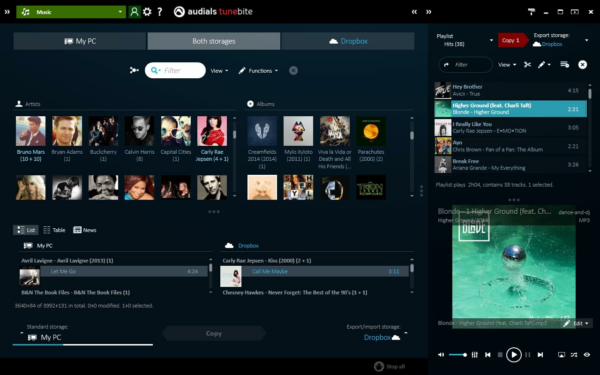Select Bruno Mars artist thumbnail
The height and width of the screenshot is (375, 600).
coord(31,131)
